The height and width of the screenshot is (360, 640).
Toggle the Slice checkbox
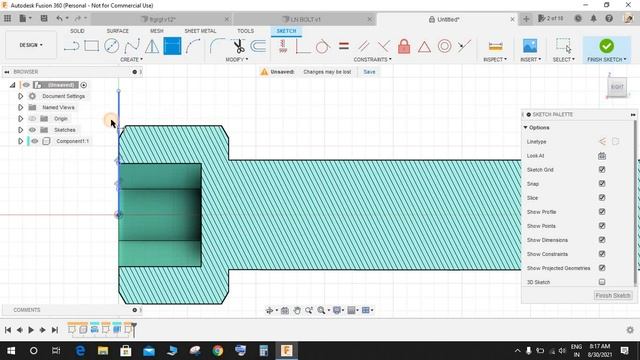602,198
